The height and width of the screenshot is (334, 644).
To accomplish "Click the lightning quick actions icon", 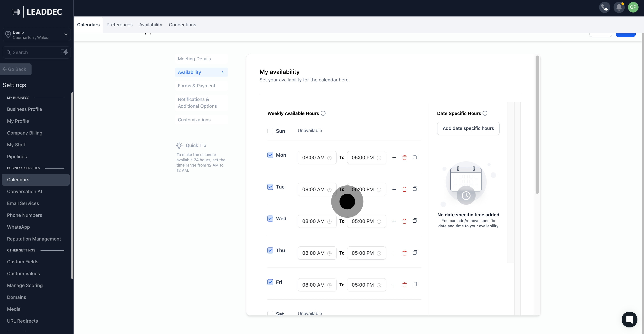I will 64,52.
